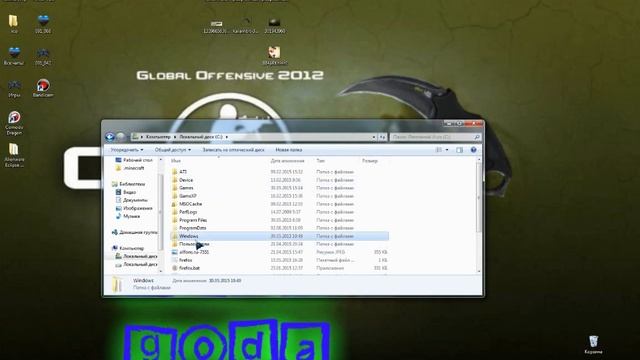
Task: Select Компьютер in navigation pane
Action: (x=128, y=248)
